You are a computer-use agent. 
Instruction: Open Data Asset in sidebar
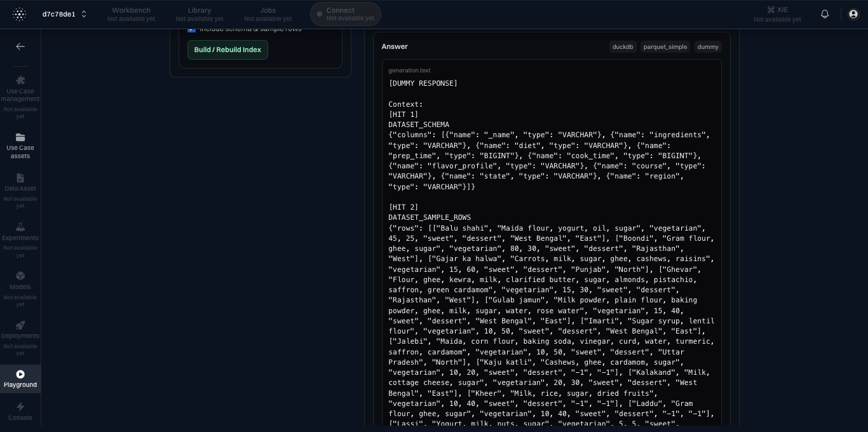(x=20, y=191)
